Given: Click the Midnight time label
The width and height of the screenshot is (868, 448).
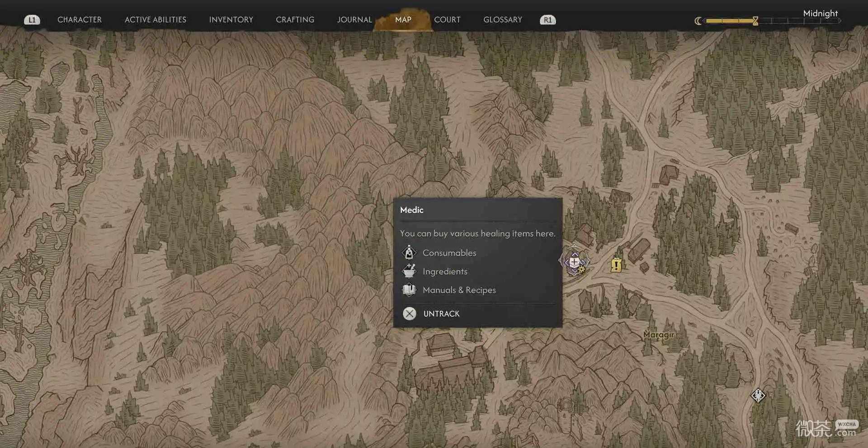Looking at the screenshot, I should (820, 13).
